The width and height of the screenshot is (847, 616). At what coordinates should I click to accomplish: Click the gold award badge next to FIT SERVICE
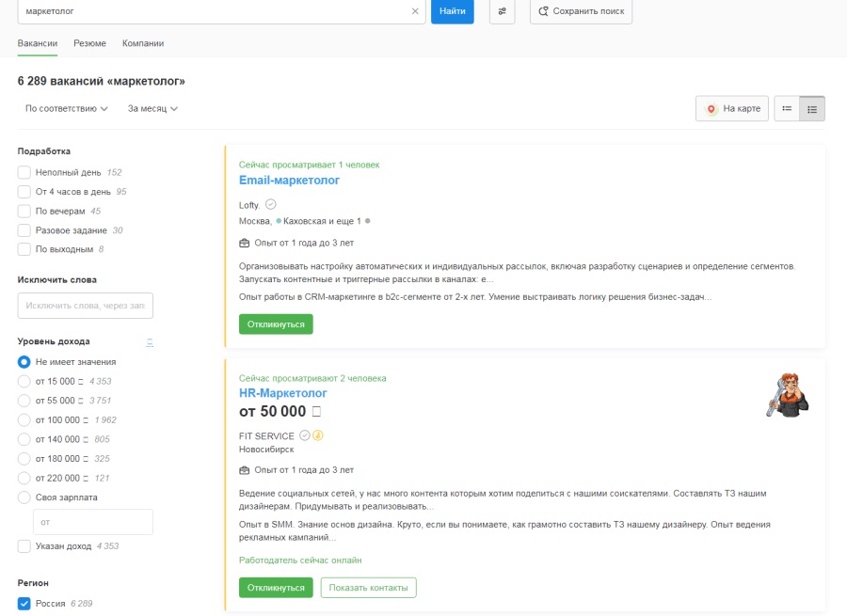(x=318, y=435)
